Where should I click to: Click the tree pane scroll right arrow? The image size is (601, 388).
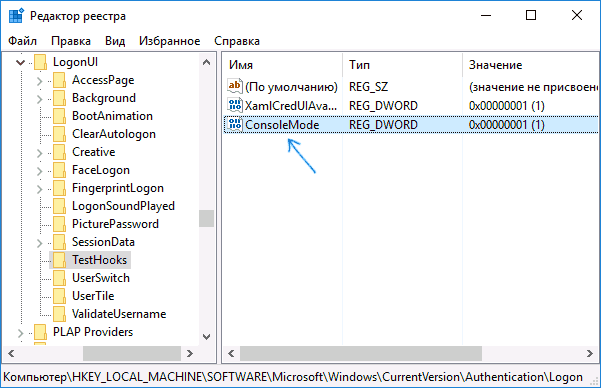coord(190,353)
